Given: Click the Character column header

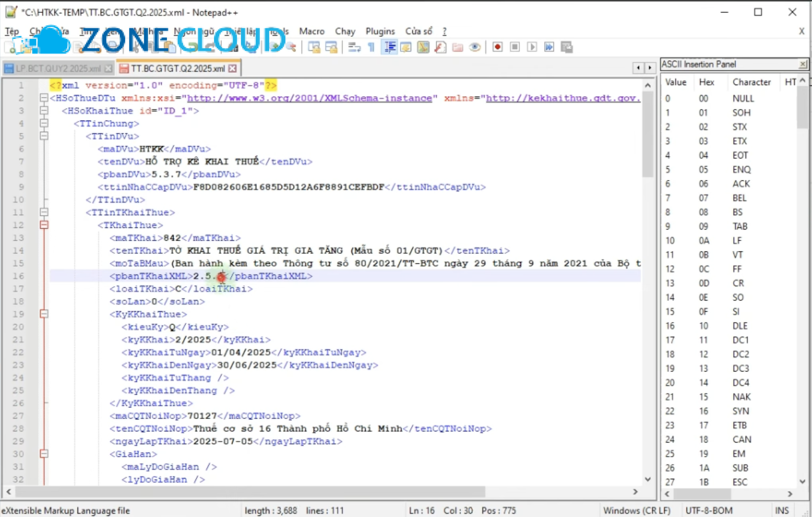Looking at the screenshot, I should (x=751, y=82).
